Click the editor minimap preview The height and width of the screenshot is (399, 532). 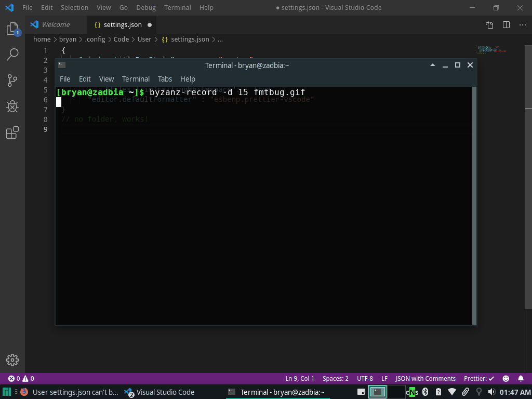(x=491, y=49)
